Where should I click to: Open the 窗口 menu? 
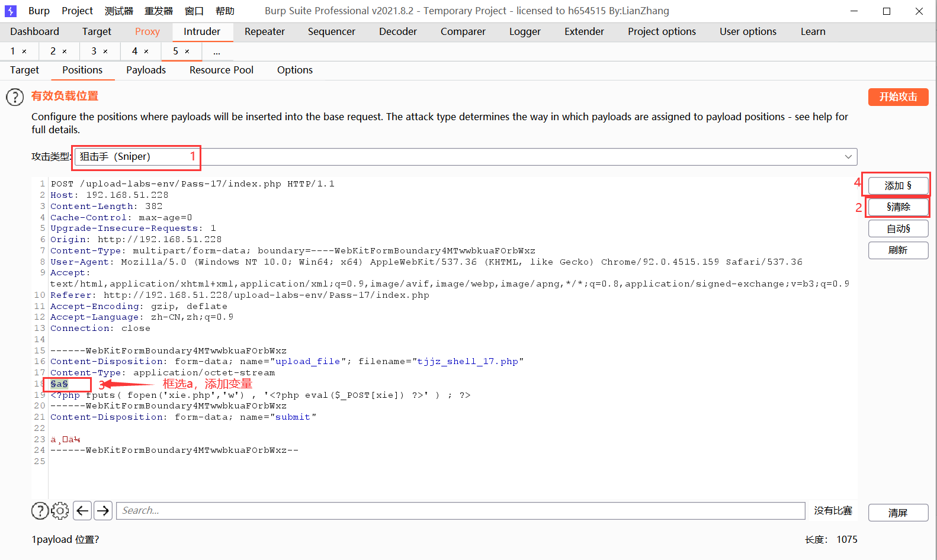pyautogui.click(x=194, y=11)
